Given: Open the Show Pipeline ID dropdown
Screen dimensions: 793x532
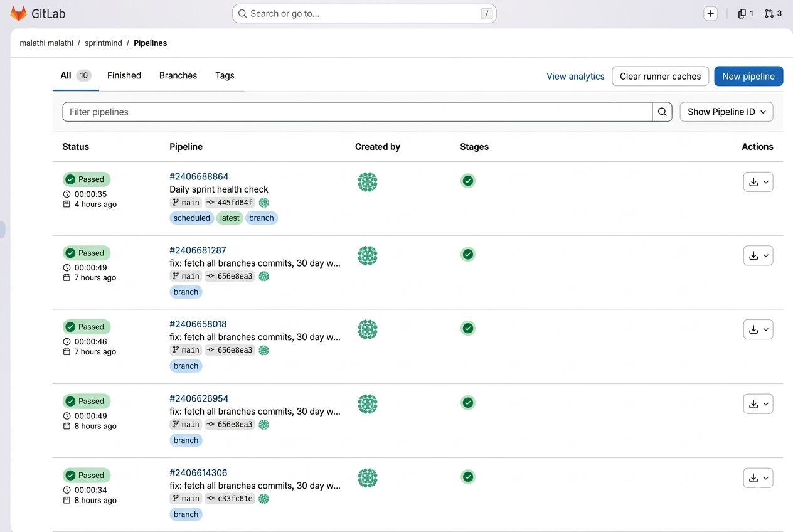Looking at the screenshot, I should [726, 112].
